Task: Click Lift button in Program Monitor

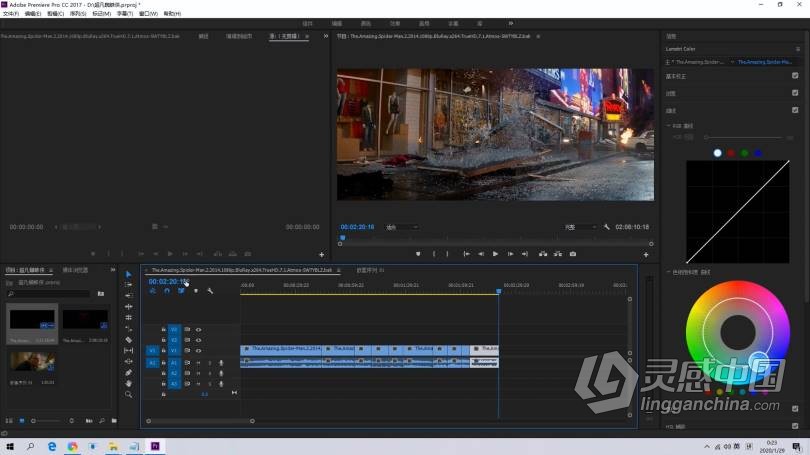Action: point(543,254)
